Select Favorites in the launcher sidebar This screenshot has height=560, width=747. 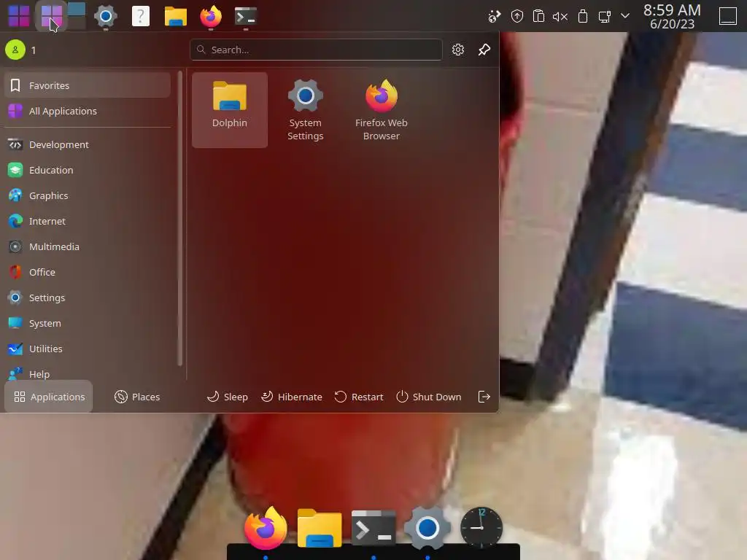coord(88,85)
